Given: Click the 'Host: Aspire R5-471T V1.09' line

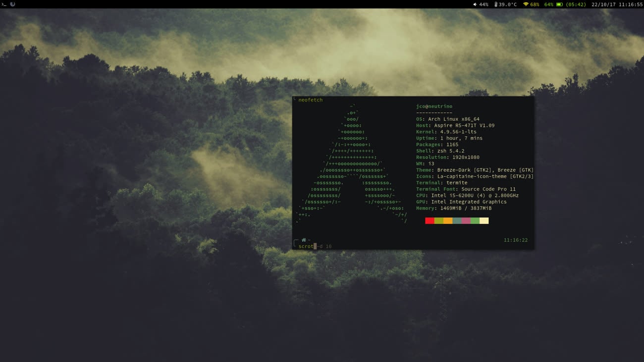Looking at the screenshot, I should pyautogui.click(x=455, y=126).
